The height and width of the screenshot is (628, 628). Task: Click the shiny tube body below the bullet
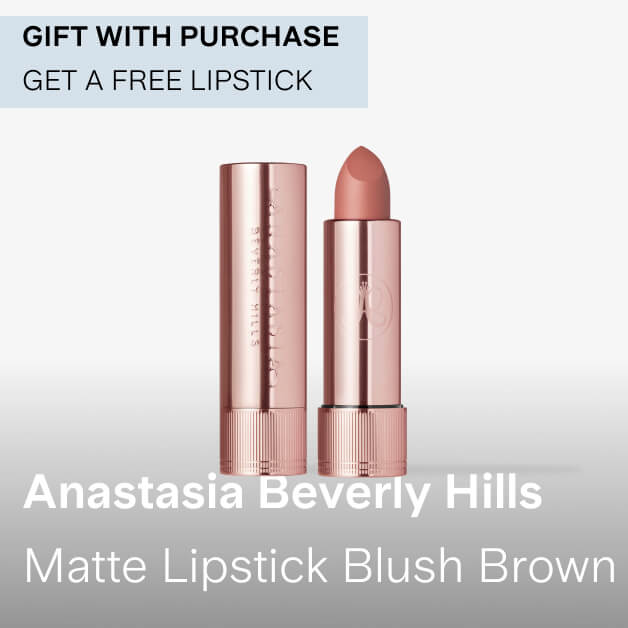tap(362, 313)
